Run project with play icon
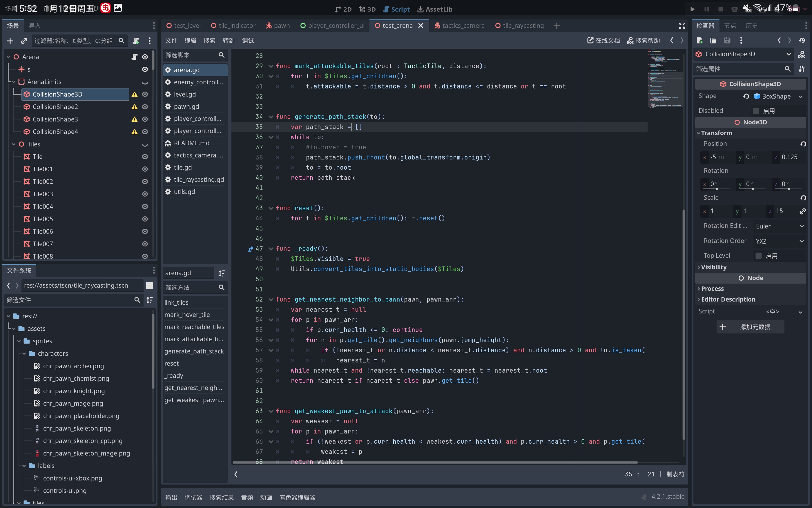 click(693, 9)
